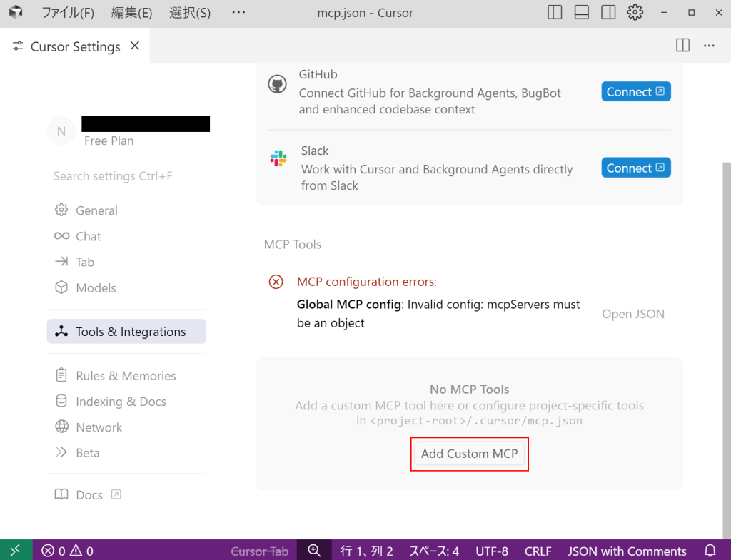Click Connect button for Slack

(635, 168)
